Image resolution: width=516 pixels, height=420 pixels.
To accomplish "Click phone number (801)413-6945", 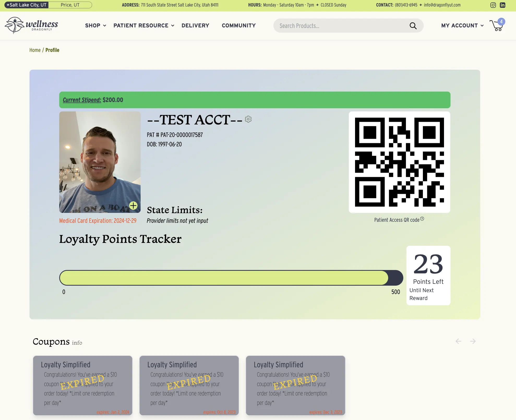I will [x=406, y=5].
